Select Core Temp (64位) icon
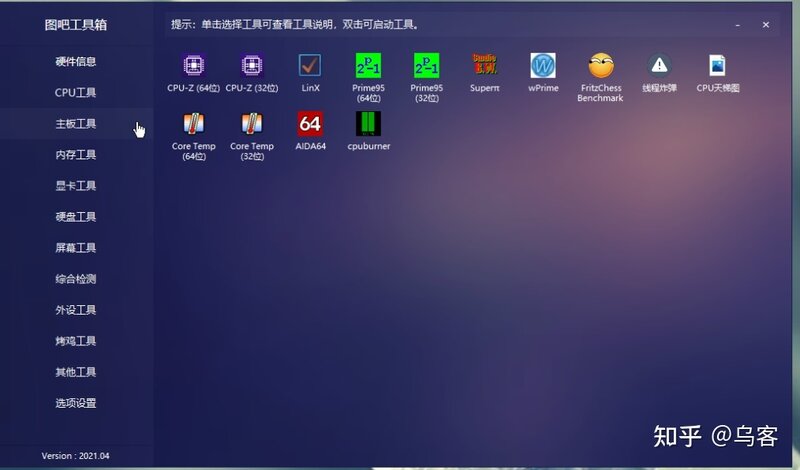The width and height of the screenshot is (800, 470). (x=194, y=123)
